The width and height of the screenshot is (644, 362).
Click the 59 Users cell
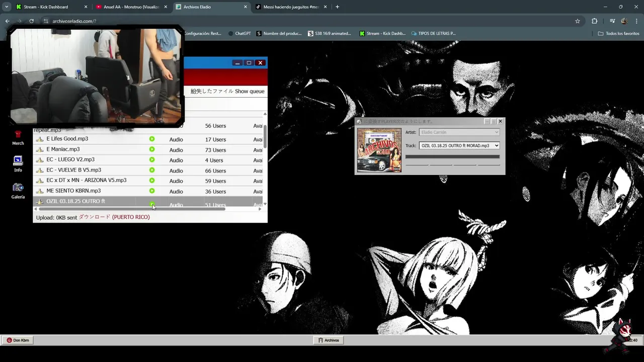215,181
